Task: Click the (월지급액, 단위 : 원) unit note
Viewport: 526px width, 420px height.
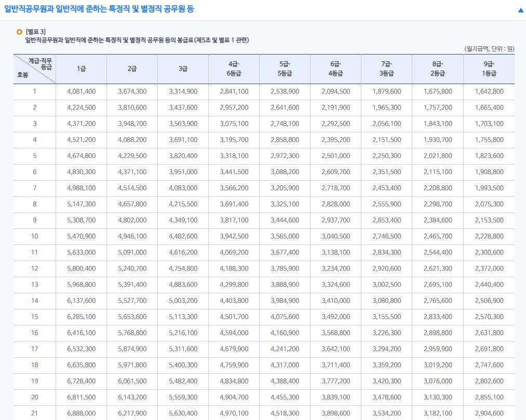Action: coord(489,49)
